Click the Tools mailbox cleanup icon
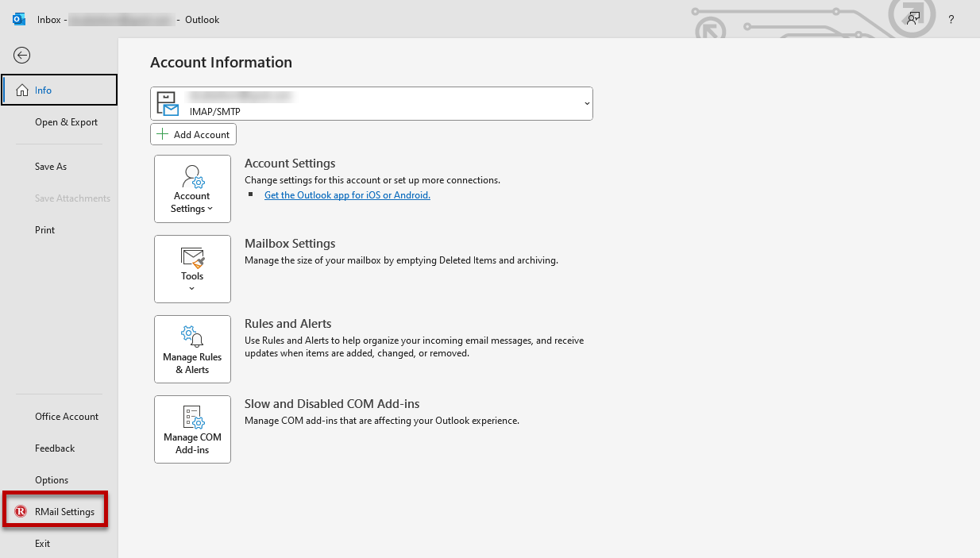The image size is (980, 558). tap(192, 268)
